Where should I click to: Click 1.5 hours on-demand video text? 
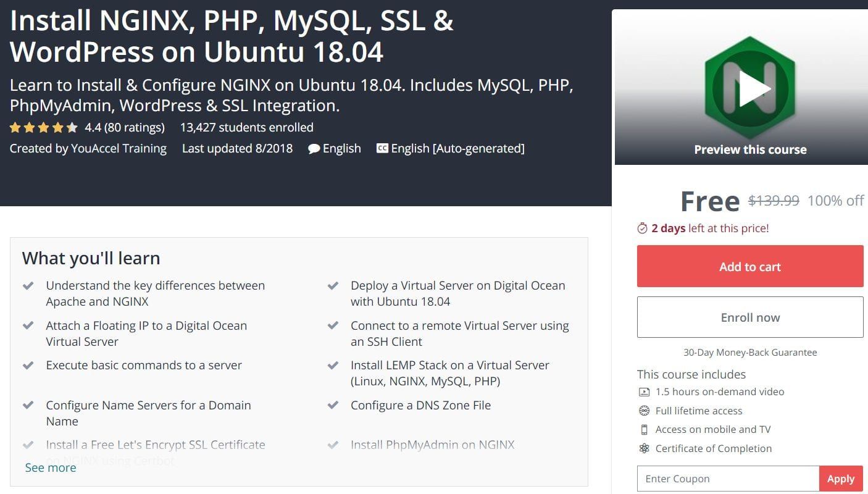click(x=720, y=391)
